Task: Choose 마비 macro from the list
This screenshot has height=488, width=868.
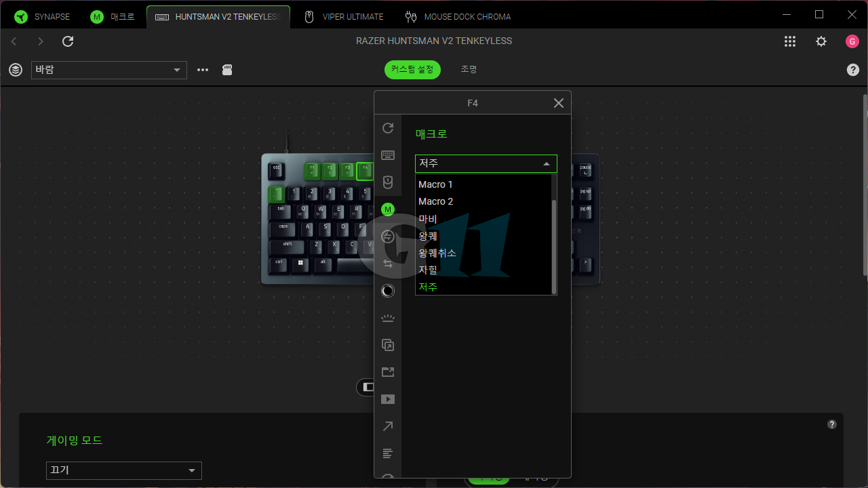Action: (484, 219)
